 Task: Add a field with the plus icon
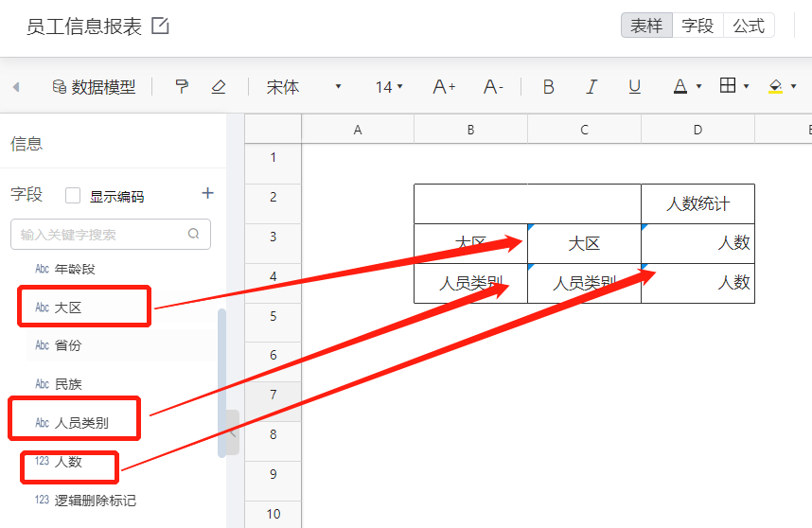point(207,193)
